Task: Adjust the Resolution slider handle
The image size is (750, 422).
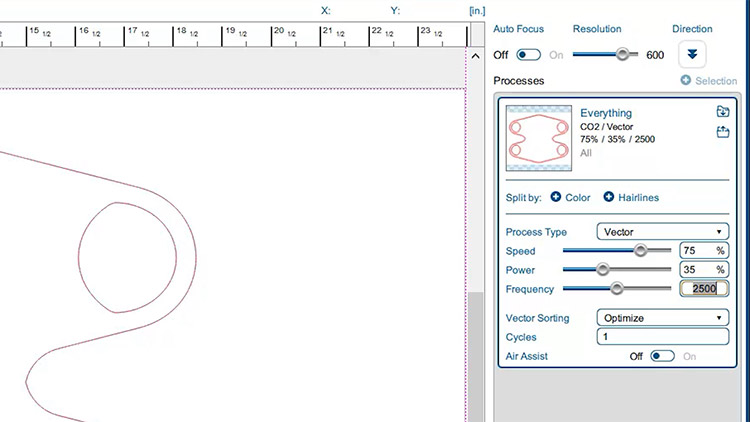Action: pyautogui.click(x=623, y=55)
